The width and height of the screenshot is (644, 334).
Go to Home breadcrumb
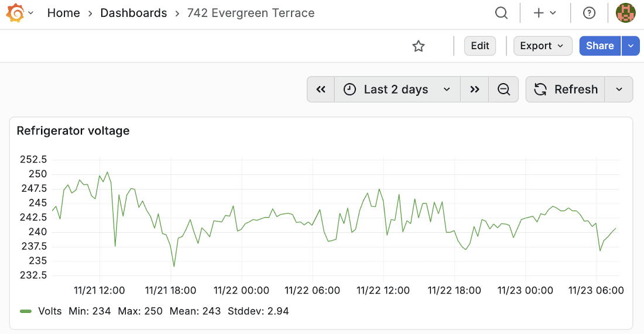click(64, 13)
